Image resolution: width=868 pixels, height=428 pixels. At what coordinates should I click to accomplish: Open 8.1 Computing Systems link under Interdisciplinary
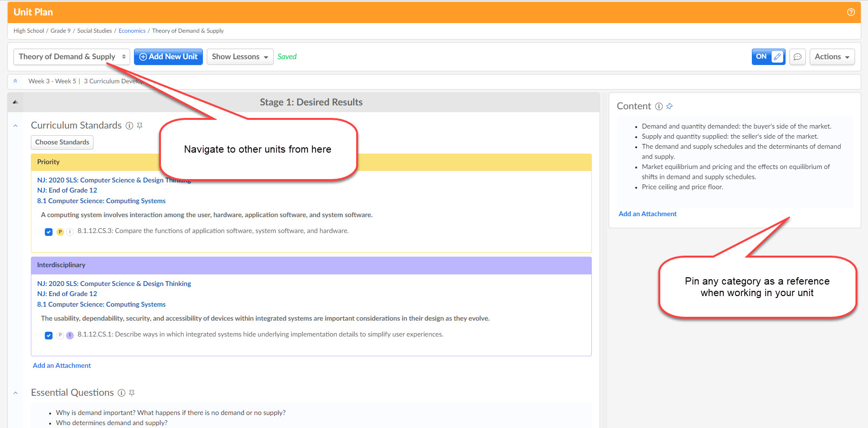[x=101, y=304]
